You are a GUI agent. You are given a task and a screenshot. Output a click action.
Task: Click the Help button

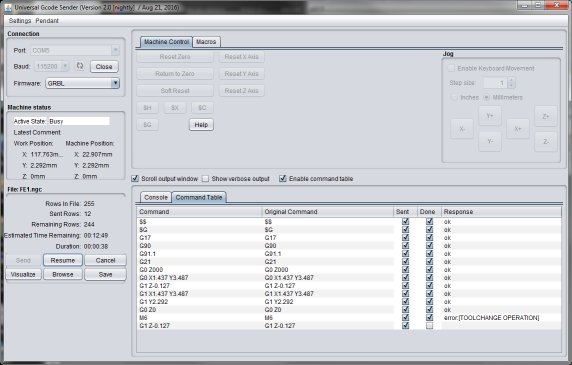(x=201, y=125)
